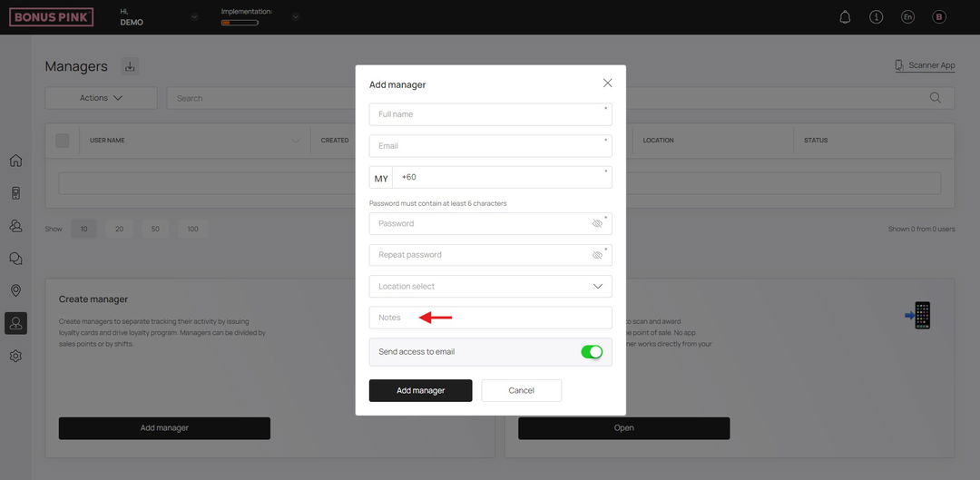Click the download icon beside Managers
The image size is (980, 480).
point(130,66)
